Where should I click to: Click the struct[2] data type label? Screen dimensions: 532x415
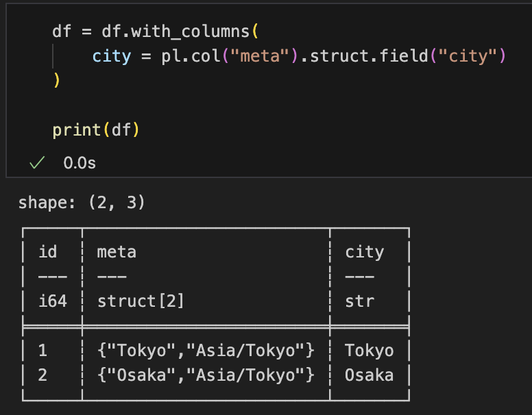click(141, 301)
